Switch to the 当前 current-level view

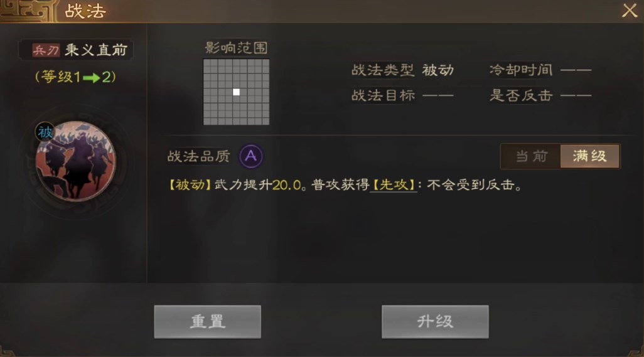[531, 156]
